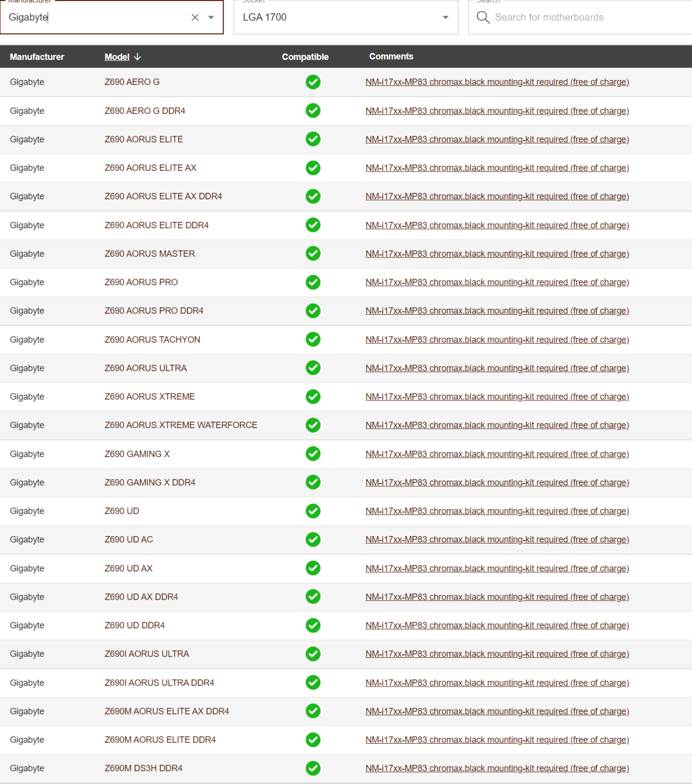Click the Compatible column header
The width and height of the screenshot is (692, 784).
[305, 57]
